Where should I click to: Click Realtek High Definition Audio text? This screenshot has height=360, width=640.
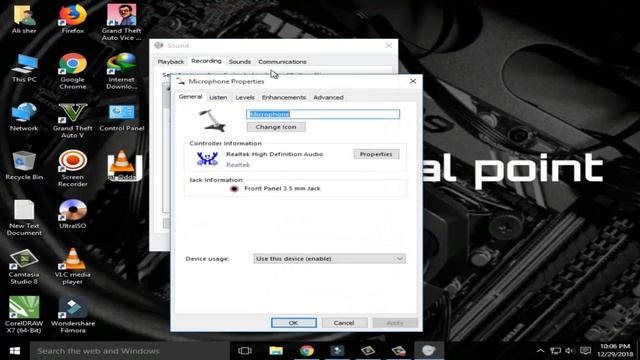(x=274, y=154)
